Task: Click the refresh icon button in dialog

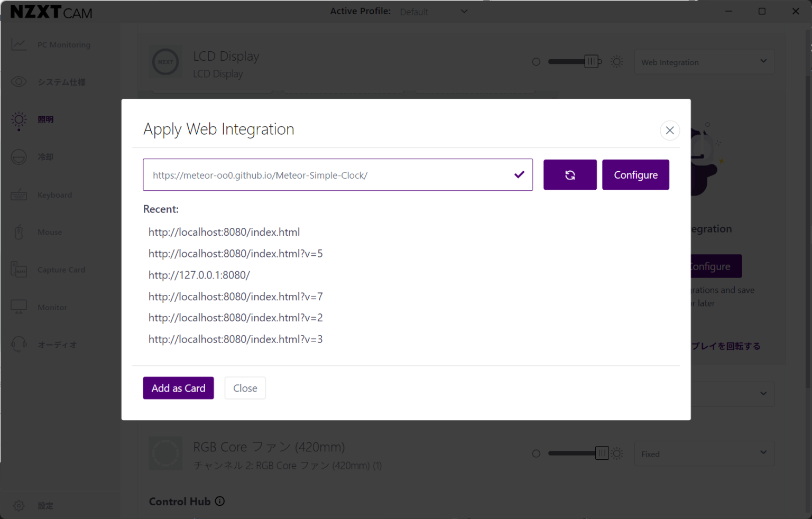Action: click(x=569, y=175)
